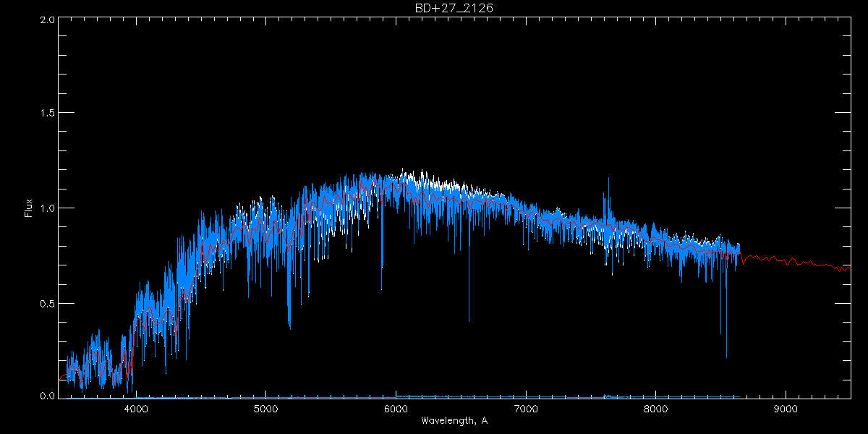Select the 4000 tick label on x-axis
Screen dimensions: 868x434
click(x=136, y=407)
